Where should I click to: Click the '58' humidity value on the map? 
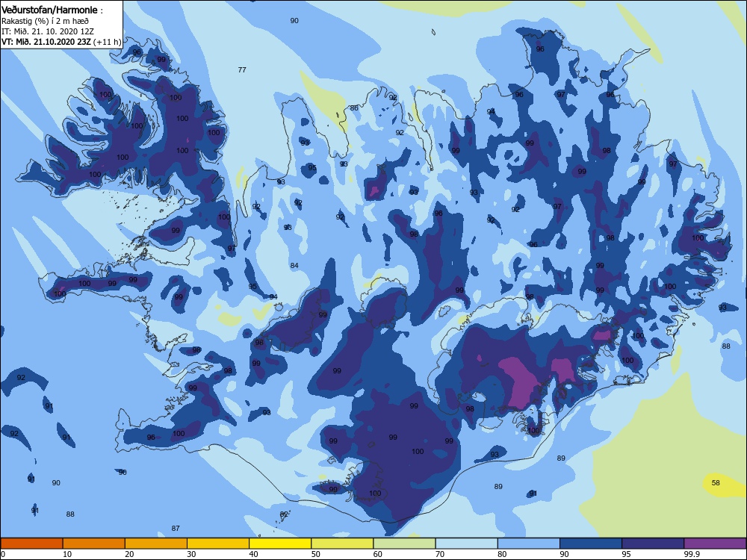tap(716, 482)
